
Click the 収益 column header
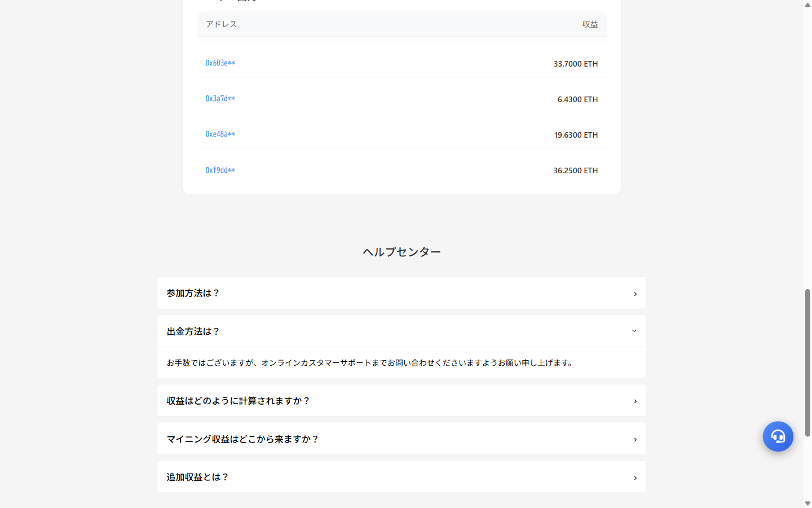click(590, 24)
